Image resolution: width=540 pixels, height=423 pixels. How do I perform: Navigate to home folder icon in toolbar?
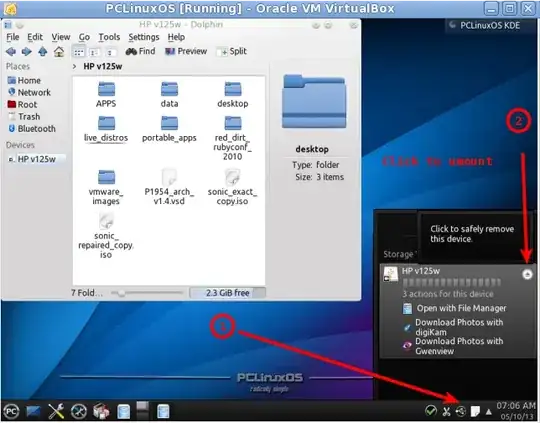tap(59, 52)
